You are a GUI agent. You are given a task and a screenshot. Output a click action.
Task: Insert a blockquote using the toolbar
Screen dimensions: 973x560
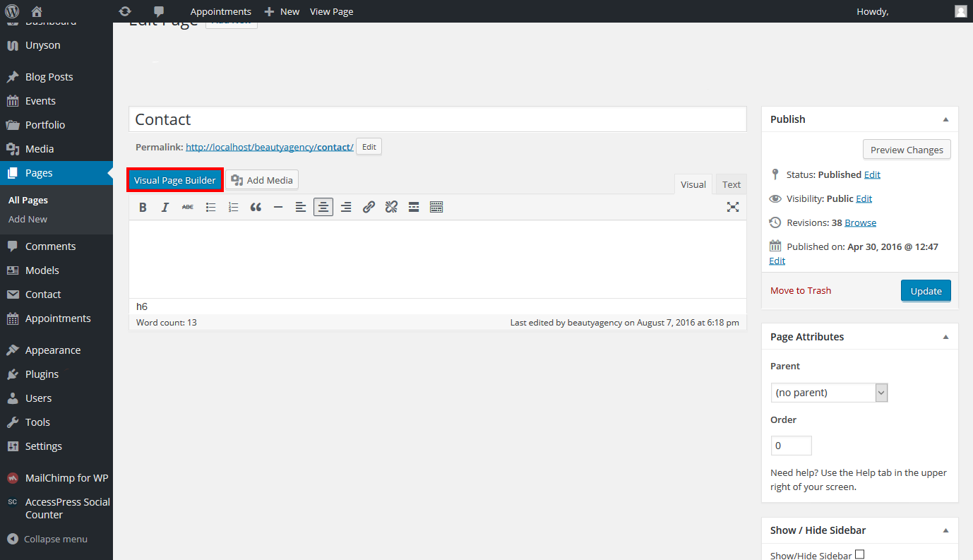[256, 207]
